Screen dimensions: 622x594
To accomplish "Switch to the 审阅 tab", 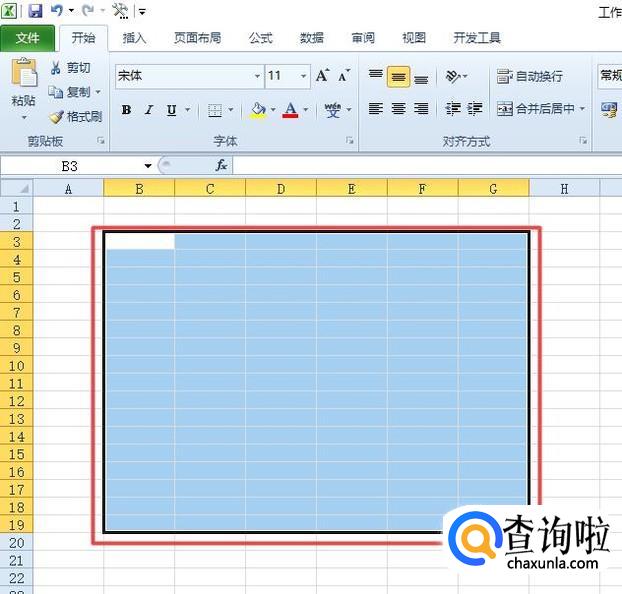I will 363,38.
